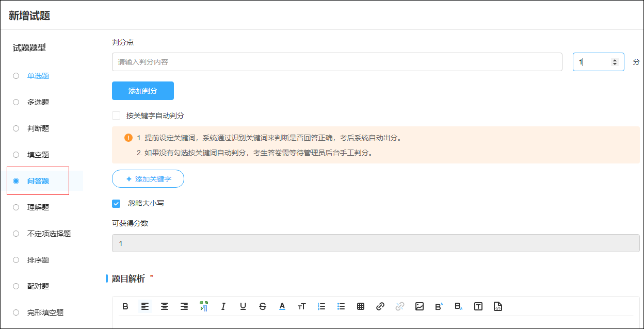
Task: Open source code view icon
Action: tap(498, 306)
